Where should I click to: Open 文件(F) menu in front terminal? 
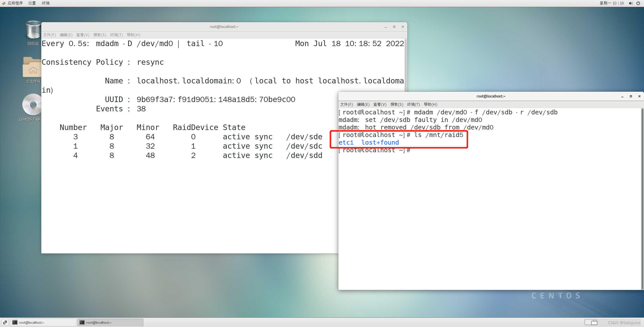pos(346,104)
